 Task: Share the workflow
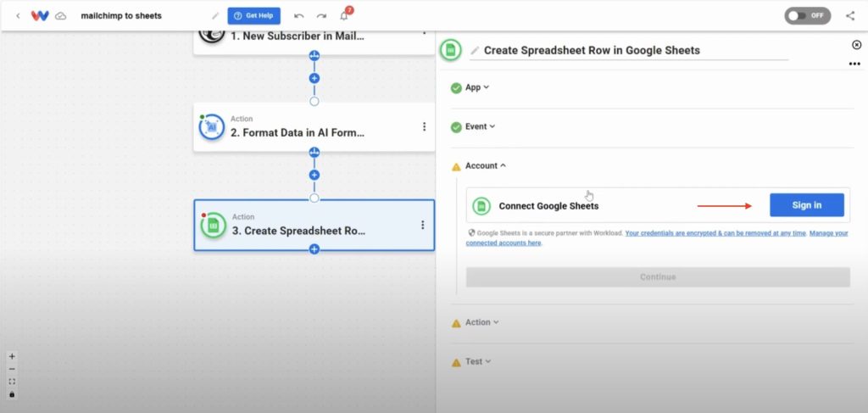[850, 16]
